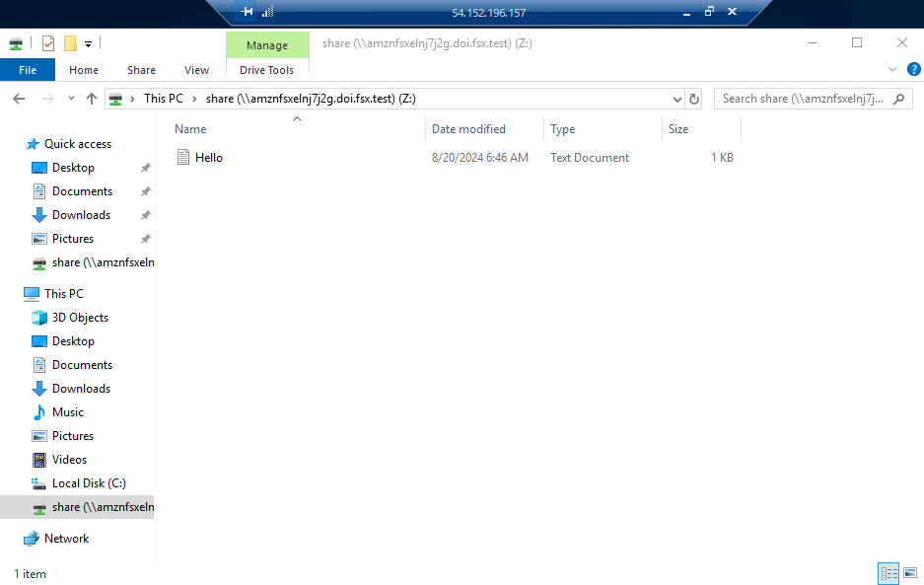Go back with the Back arrow
This screenshot has height=585, width=924.
pyautogui.click(x=19, y=99)
